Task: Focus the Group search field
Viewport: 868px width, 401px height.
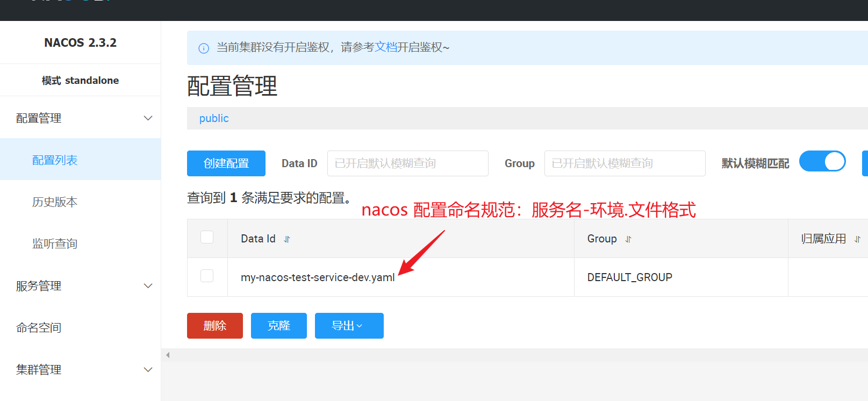Action: click(625, 163)
